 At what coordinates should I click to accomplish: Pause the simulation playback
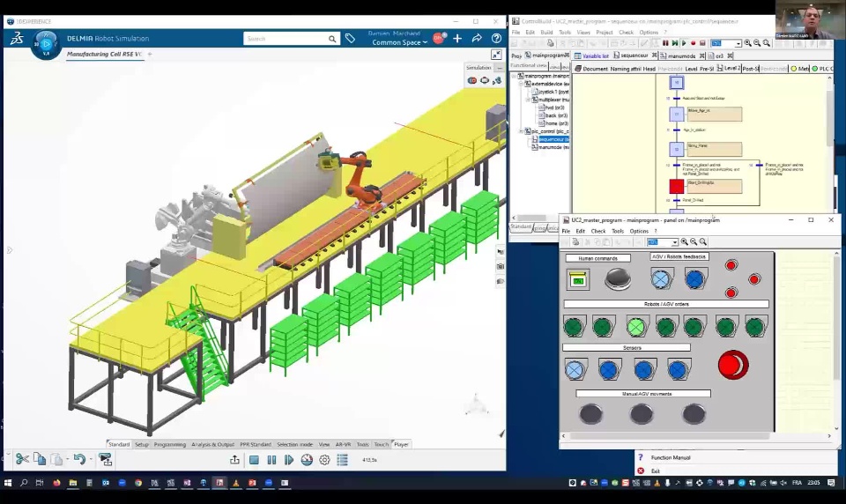point(271,460)
